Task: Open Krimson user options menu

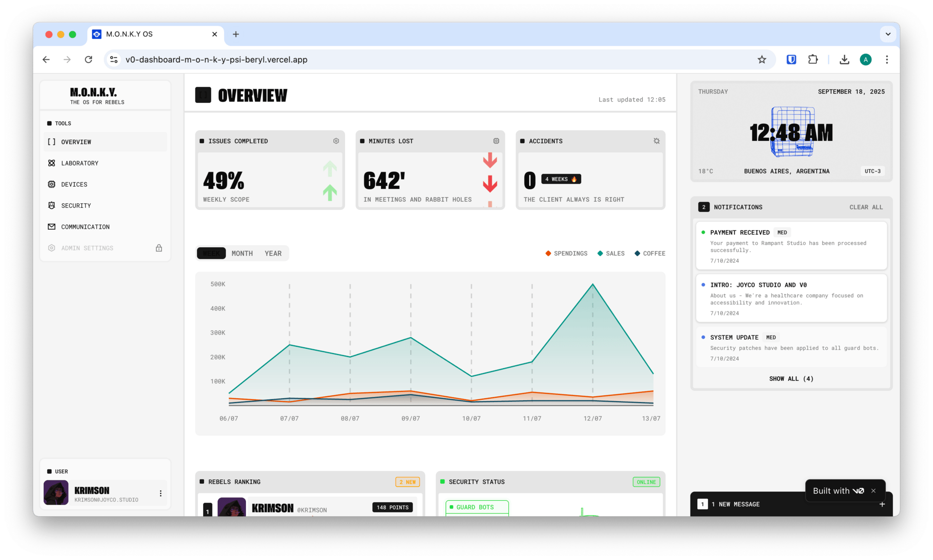Action: pos(160,493)
